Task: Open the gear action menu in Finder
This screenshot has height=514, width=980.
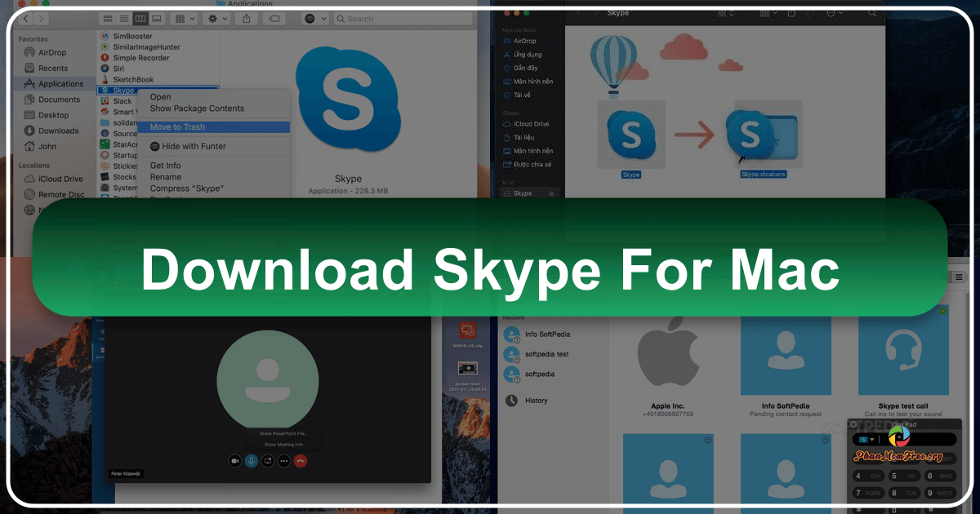Action: tap(214, 18)
